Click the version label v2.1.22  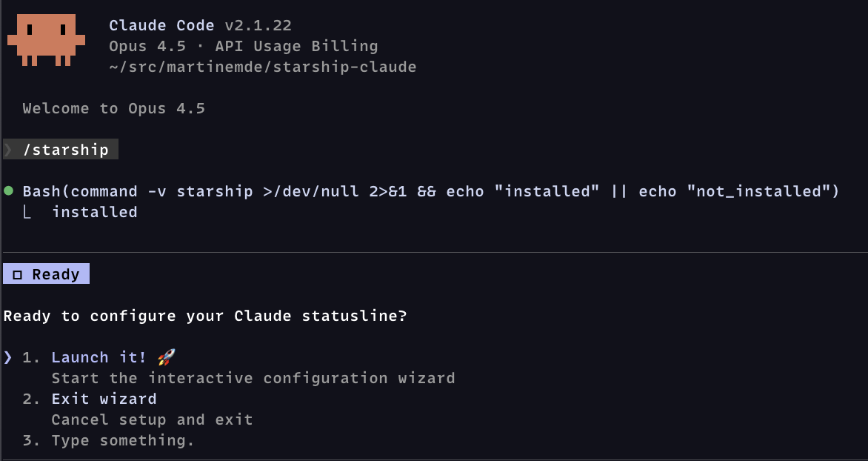tap(261, 24)
